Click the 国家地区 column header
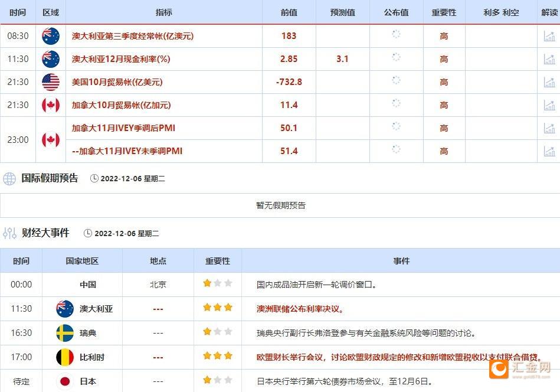The width and height of the screenshot is (560, 392). 82,261
